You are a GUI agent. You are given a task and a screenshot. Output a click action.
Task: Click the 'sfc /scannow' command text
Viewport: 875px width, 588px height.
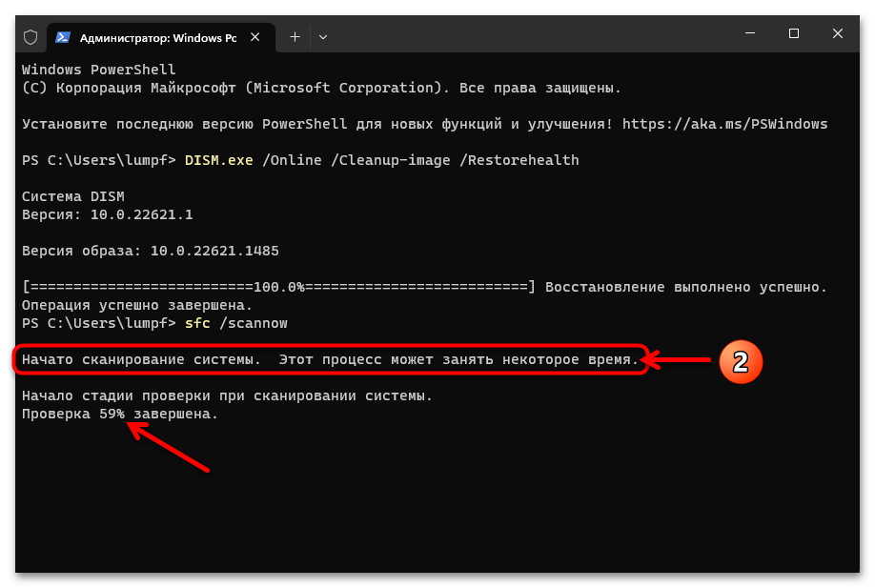coord(236,324)
